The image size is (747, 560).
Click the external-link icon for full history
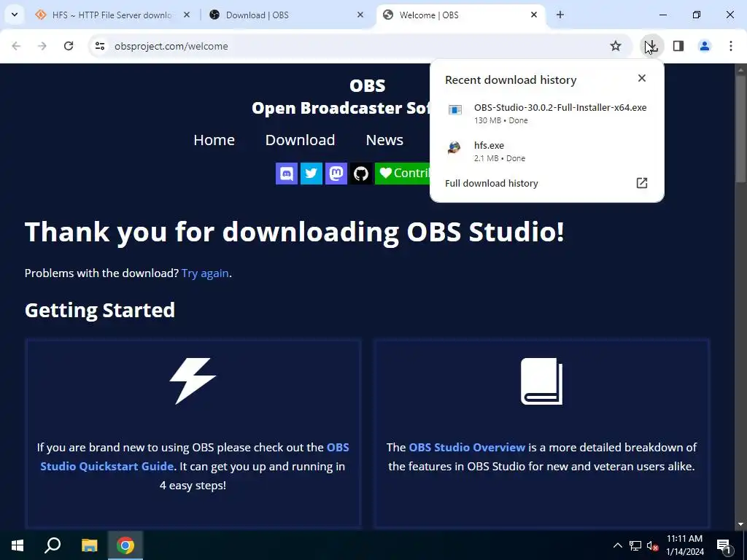click(642, 183)
